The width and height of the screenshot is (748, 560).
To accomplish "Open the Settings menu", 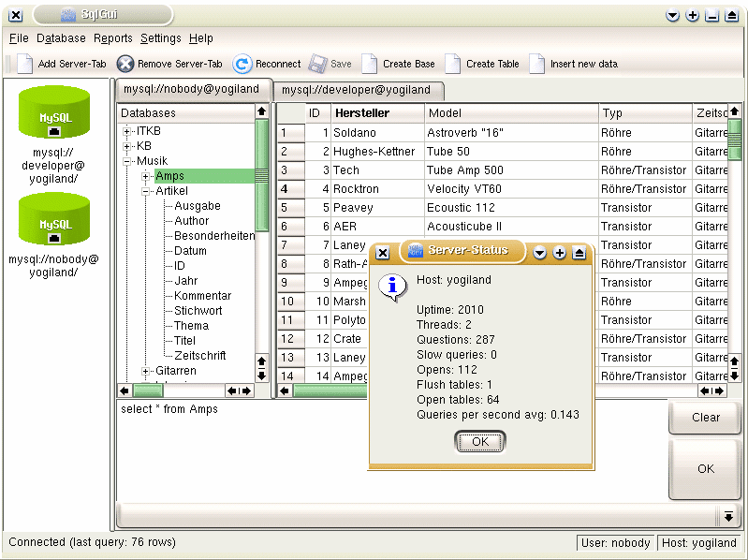I will [161, 38].
